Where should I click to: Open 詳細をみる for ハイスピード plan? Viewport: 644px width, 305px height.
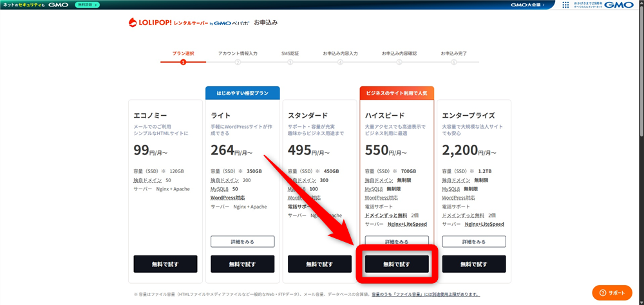397,242
